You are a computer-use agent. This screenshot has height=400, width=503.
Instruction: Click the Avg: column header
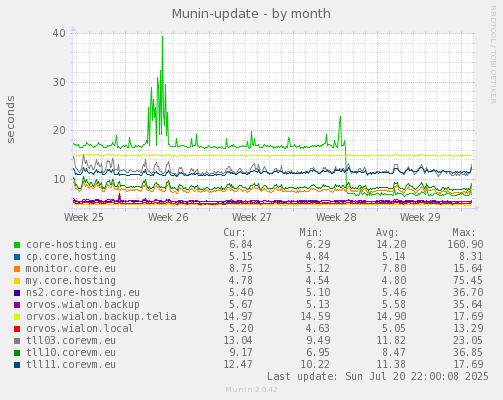point(387,232)
